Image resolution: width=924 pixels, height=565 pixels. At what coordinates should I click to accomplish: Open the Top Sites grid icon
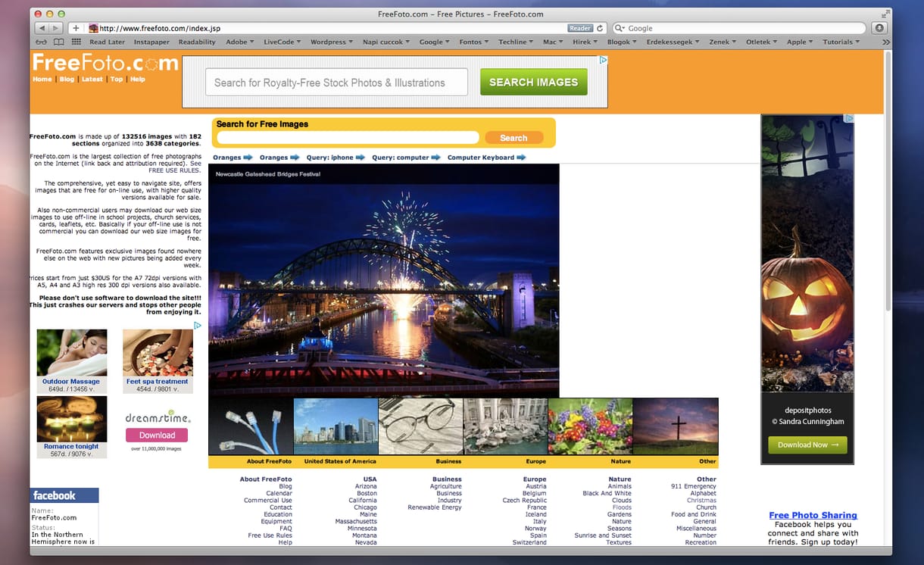(76, 42)
